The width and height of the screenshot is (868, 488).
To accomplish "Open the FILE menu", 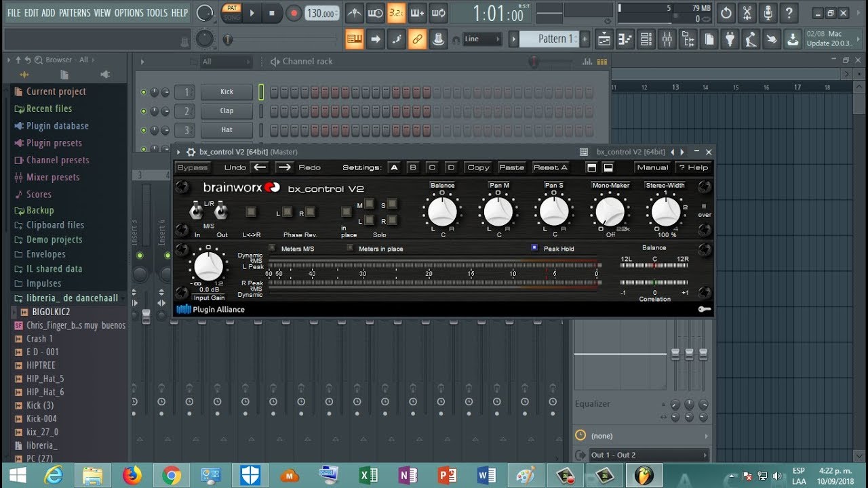I will (14, 13).
